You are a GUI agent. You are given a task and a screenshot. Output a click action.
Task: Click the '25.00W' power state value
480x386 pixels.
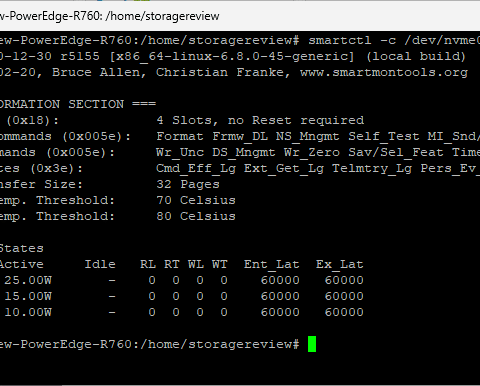28,280
